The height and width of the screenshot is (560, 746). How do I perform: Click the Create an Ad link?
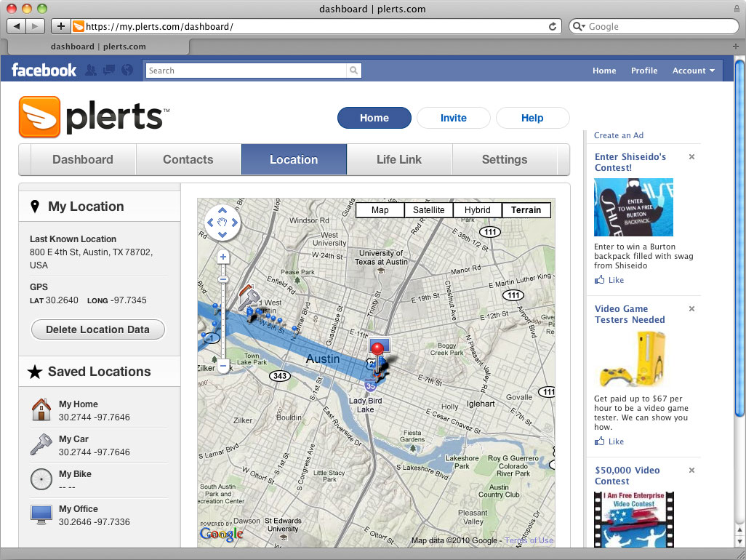[619, 135]
